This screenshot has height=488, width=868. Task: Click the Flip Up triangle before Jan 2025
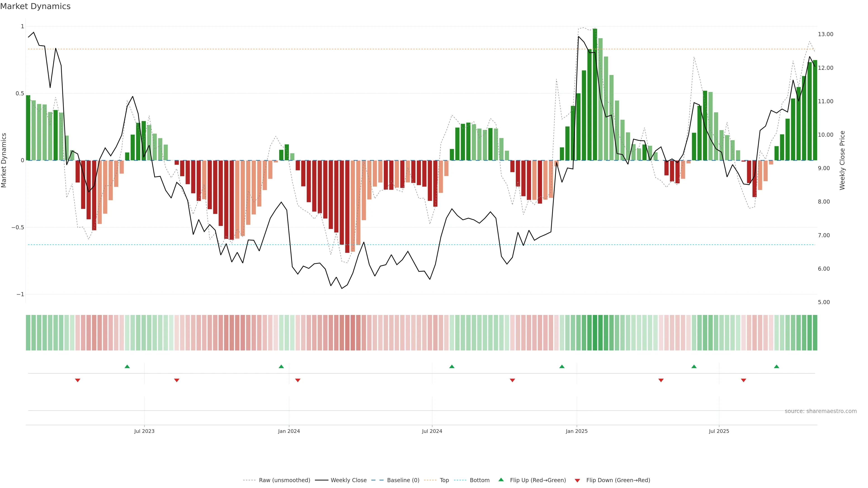point(562,366)
